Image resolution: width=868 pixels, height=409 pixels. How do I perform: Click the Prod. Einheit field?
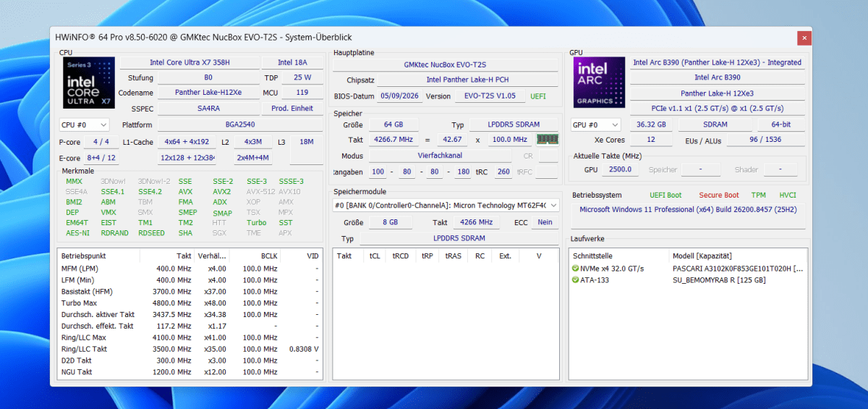point(292,109)
